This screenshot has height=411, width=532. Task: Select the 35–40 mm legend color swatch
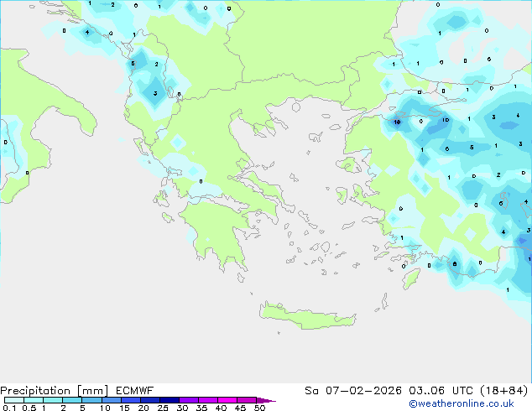pyautogui.click(x=208, y=400)
